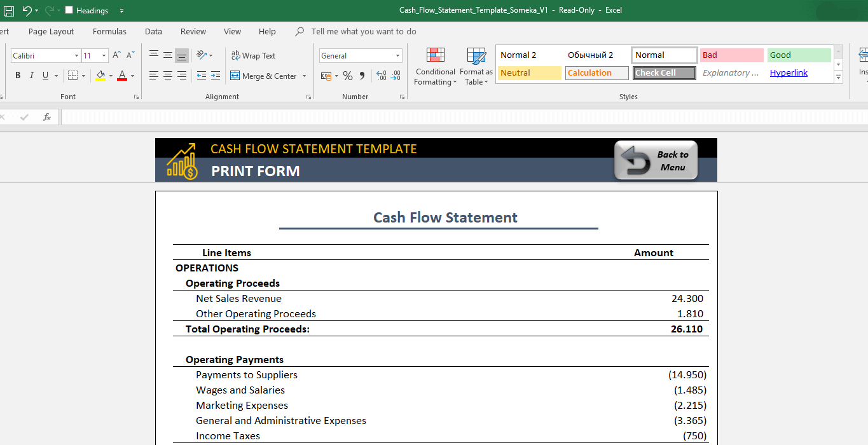The width and height of the screenshot is (868, 445).
Task: Click Increase Indent icon
Action: pyautogui.click(x=216, y=76)
